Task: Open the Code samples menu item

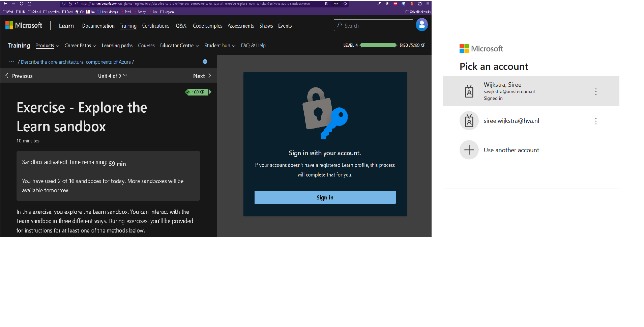Action: pyautogui.click(x=207, y=26)
